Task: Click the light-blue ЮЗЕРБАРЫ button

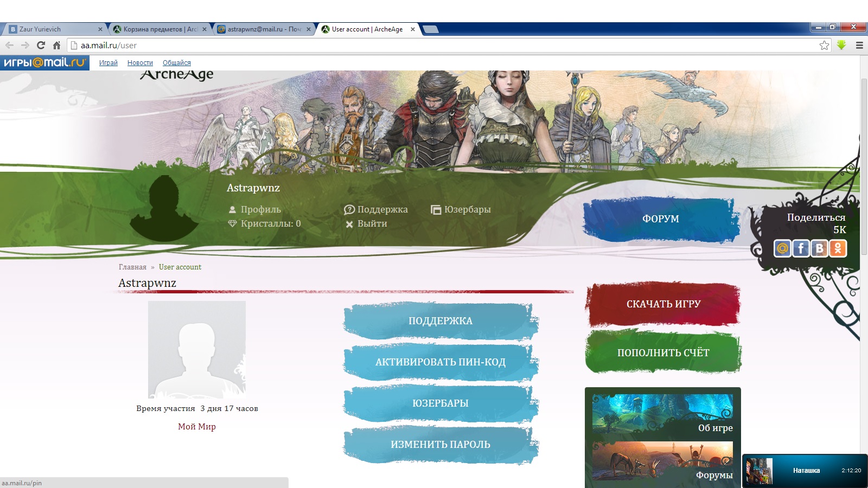Action: (x=441, y=403)
